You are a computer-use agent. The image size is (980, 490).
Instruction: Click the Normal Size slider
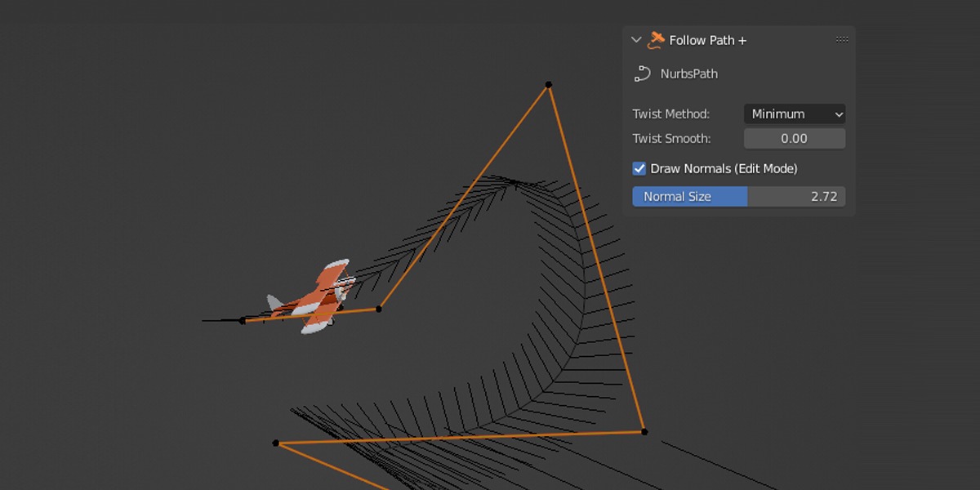(x=738, y=197)
